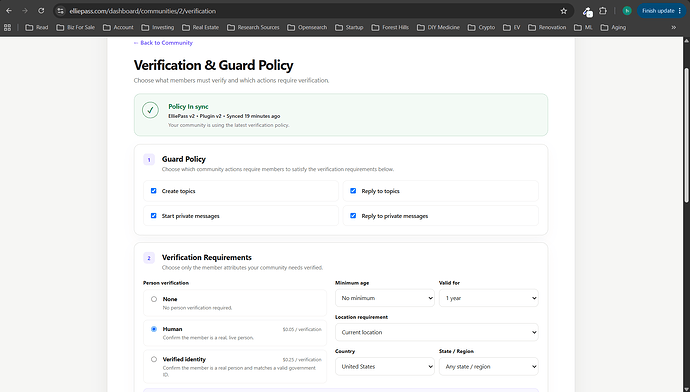Select the Human verification radio option
Viewport: 690px width, 392px height.
(x=154, y=329)
